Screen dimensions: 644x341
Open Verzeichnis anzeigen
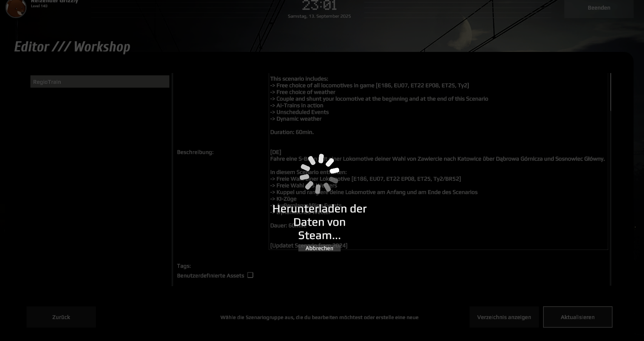(x=504, y=317)
